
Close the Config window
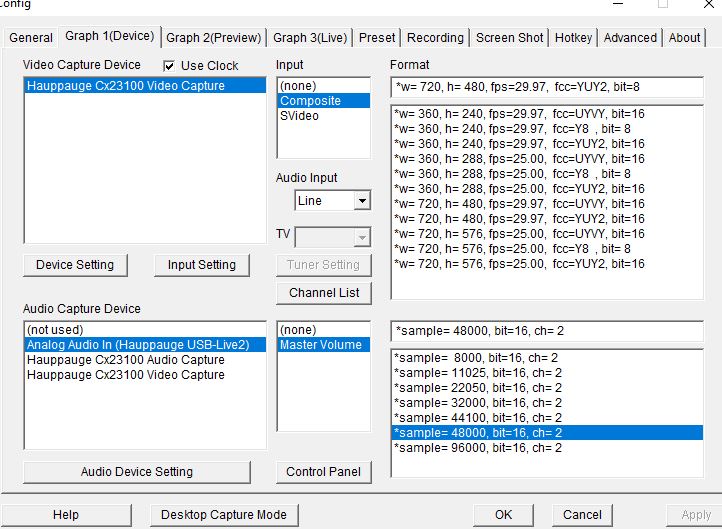point(709,4)
